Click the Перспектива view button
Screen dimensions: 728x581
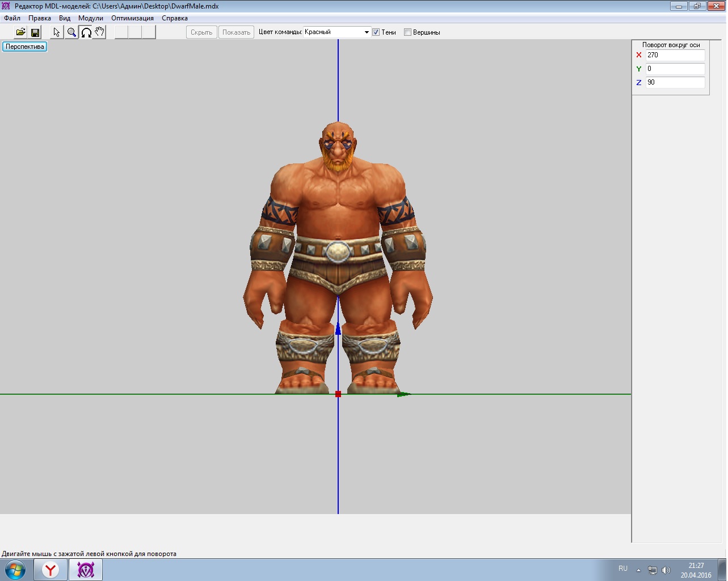25,47
